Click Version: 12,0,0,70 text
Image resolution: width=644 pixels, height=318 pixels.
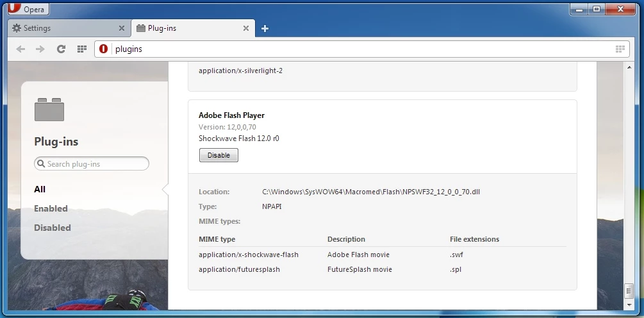tap(227, 127)
